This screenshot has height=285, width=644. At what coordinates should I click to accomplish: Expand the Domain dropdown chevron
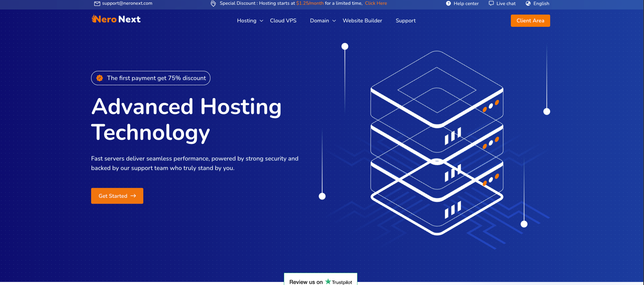[x=334, y=21]
